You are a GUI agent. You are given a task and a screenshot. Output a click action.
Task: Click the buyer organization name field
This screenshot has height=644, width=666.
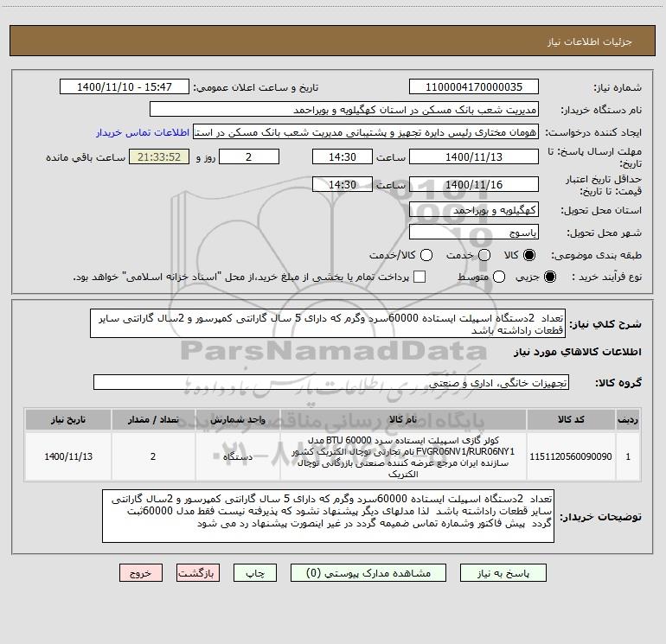pos(344,110)
